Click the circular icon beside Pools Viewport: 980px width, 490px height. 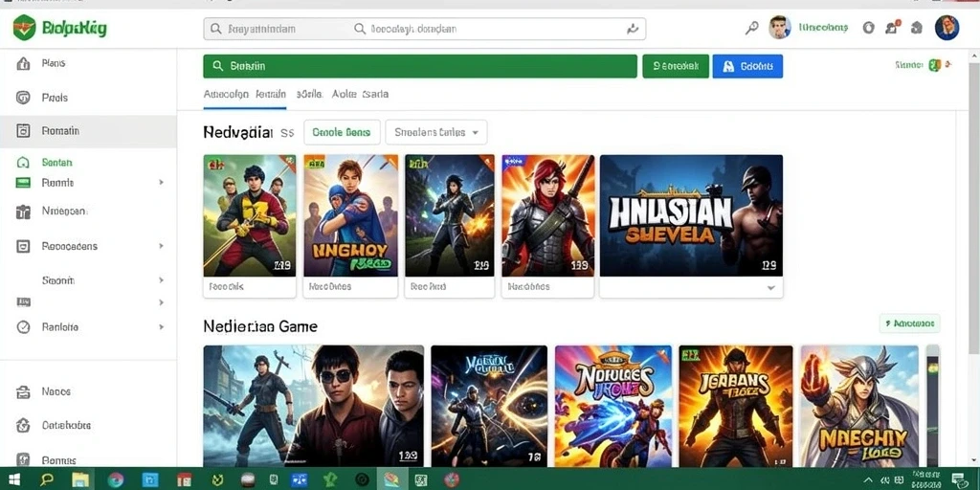point(23,98)
